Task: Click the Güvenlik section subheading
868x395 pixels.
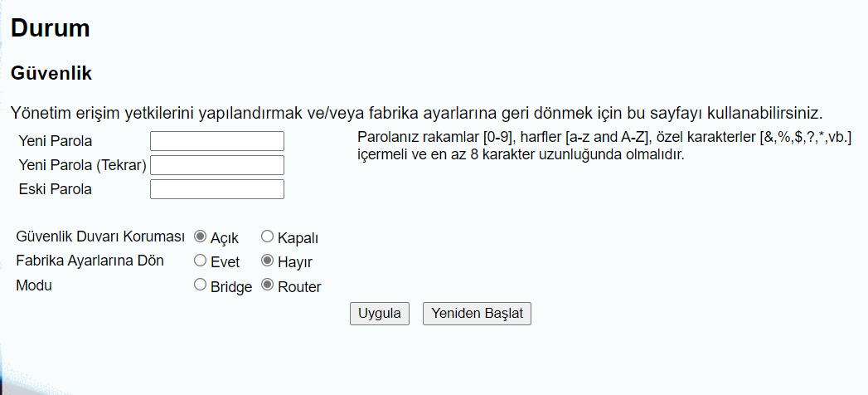Action: (51, 73)
